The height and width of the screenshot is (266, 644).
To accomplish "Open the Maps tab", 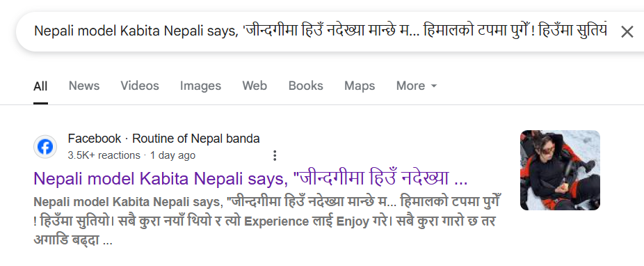I will tap(360, 86).
